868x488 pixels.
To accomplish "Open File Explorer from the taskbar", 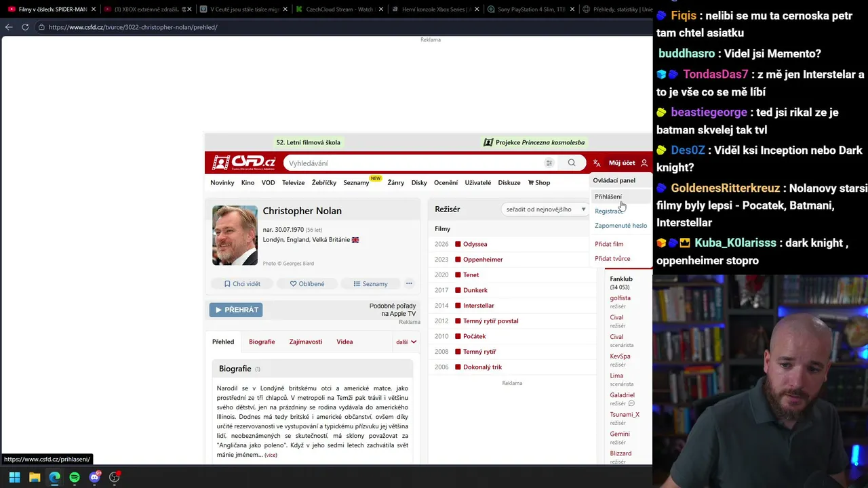I will tap(35, 477).
